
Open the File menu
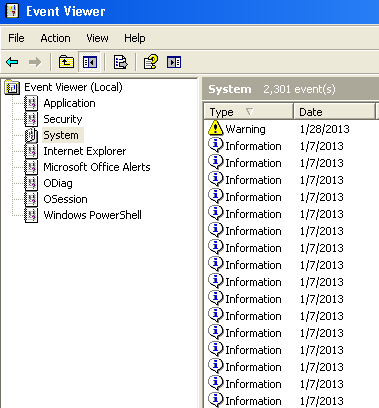[16, 38]
